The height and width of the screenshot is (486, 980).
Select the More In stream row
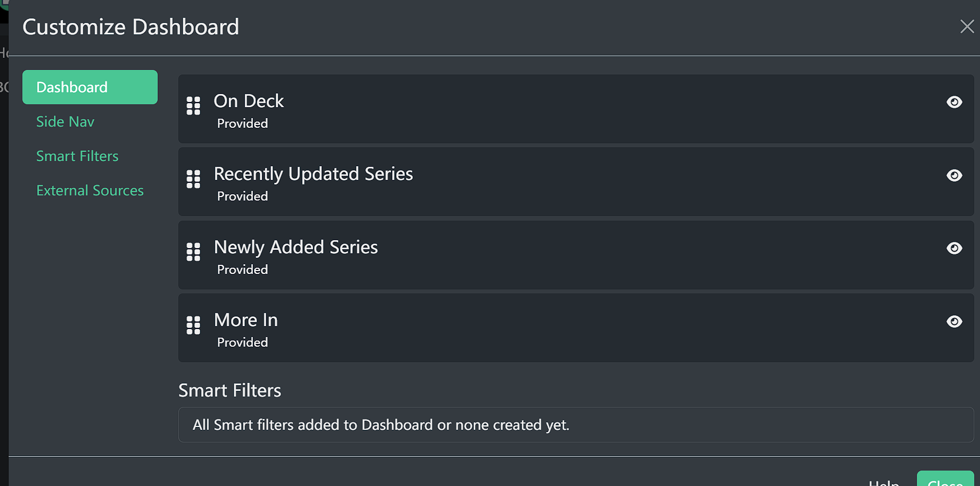tap(576, 328)
